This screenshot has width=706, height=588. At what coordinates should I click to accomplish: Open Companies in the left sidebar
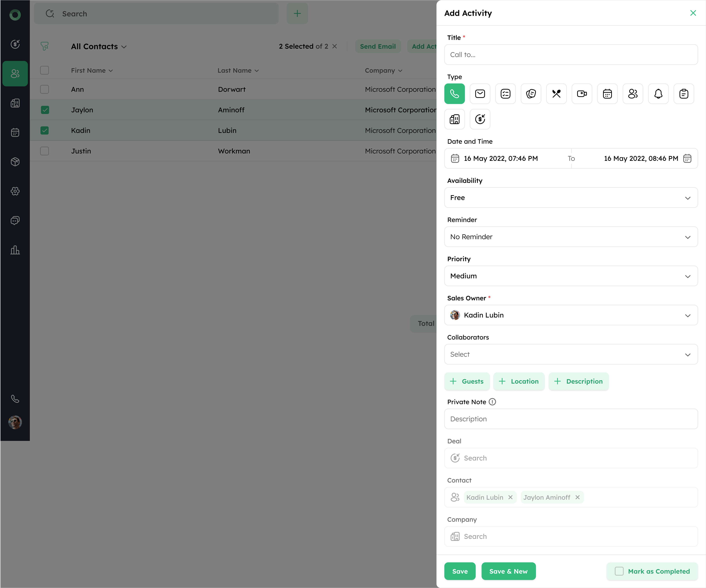[x=15, y=103]
